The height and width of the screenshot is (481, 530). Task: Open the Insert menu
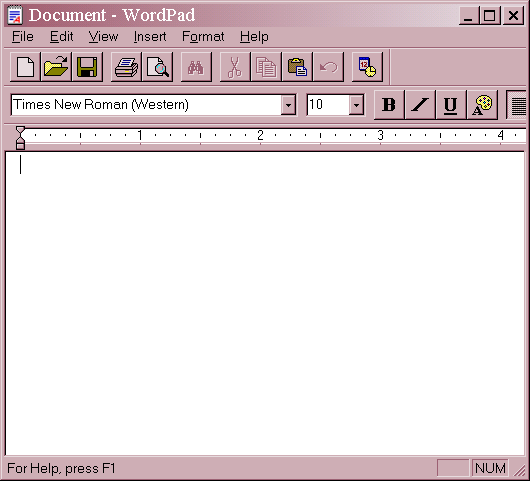(x=150, y=37)
